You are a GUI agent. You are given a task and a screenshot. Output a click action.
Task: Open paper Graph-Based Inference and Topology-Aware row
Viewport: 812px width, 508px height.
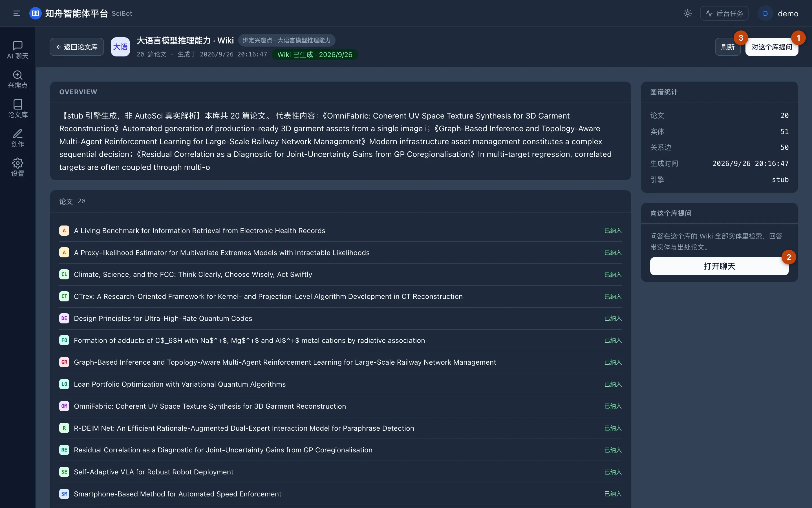[x=340, y=362]
